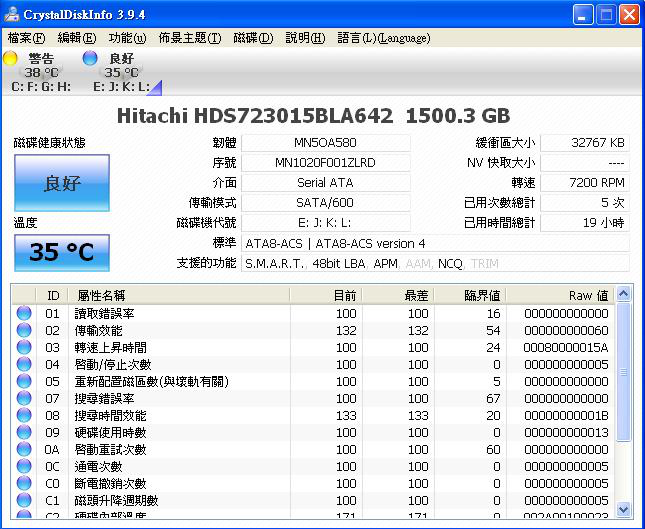Click status orb for attribute 03 spin-up time
Viewport: 645px width, 529px height.
pyautogui.click(x=25, y=347)
